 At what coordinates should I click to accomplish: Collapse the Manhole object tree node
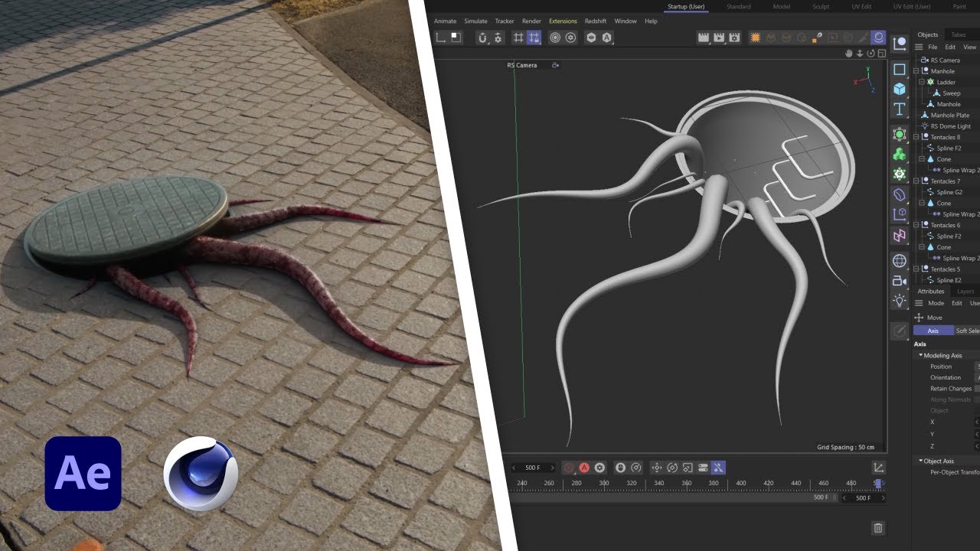point(916,71)
